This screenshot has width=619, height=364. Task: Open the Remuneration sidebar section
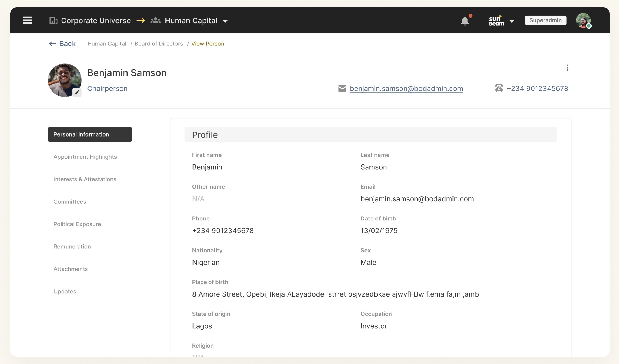tap(72, 247)
